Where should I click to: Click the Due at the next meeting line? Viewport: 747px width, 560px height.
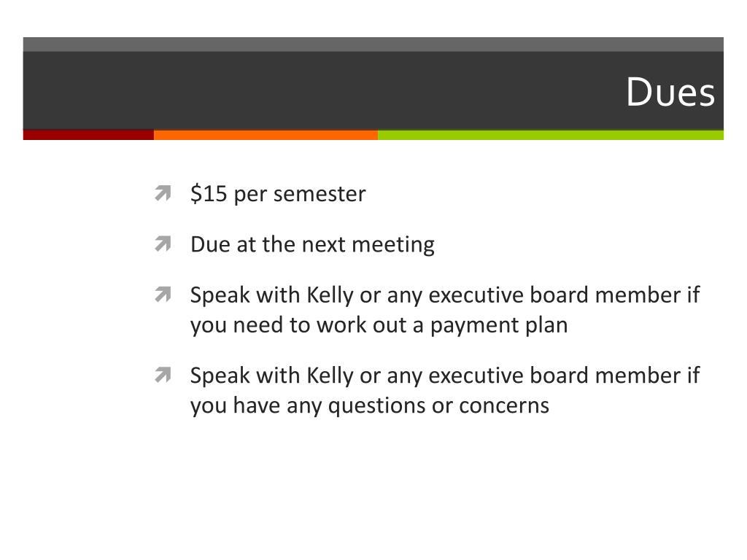[x=312, y=245]
